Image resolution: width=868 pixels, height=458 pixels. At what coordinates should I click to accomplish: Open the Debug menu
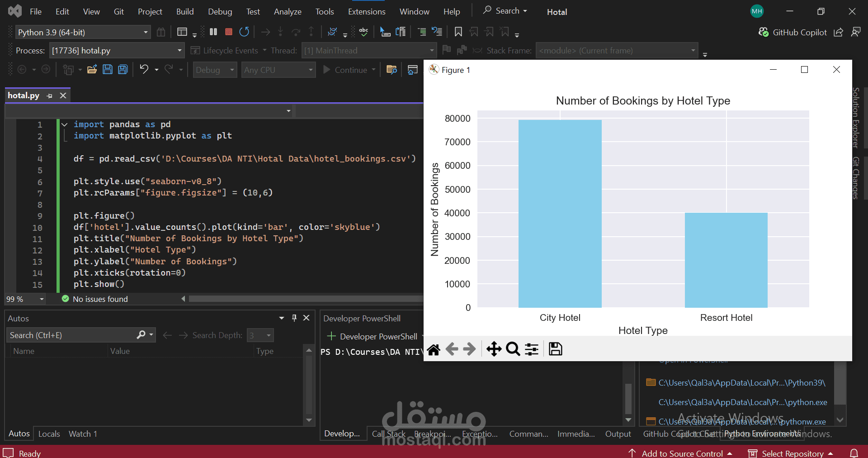(x=220, y=12)
